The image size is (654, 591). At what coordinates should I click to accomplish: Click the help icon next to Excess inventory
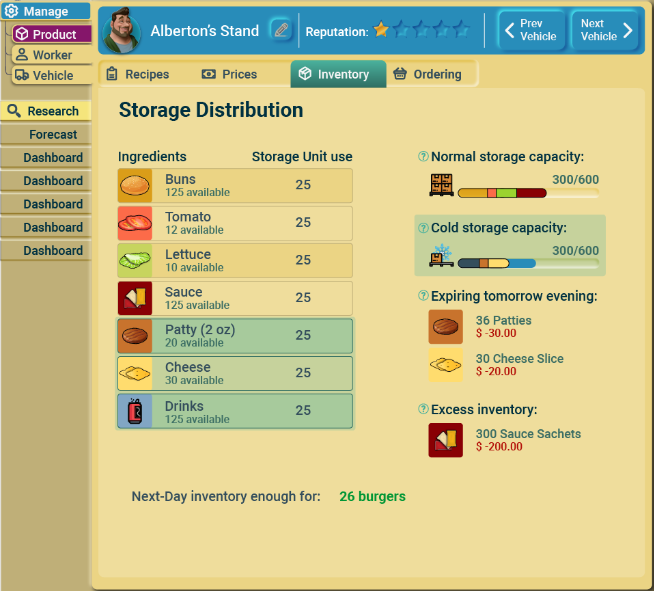[x=423, y=409]
